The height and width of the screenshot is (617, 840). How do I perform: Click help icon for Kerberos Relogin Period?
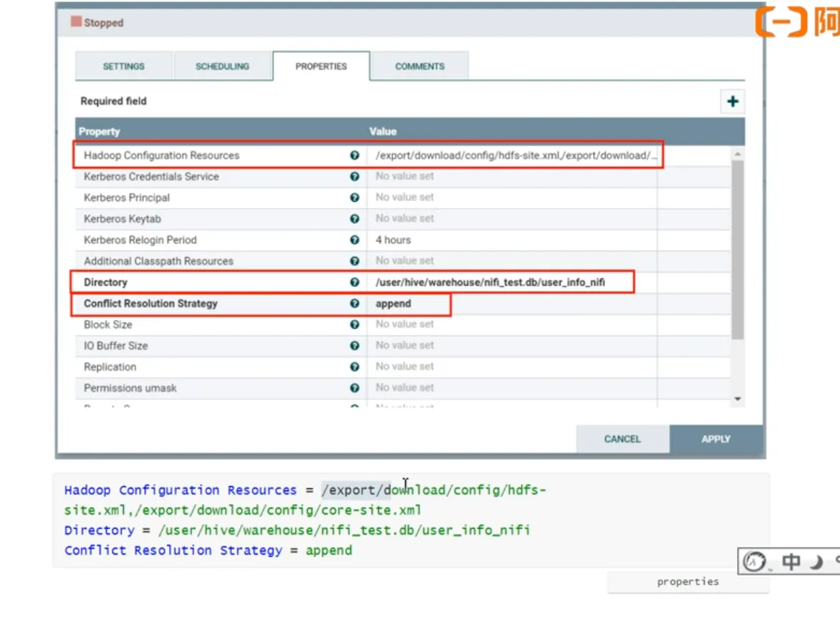pos(354,240)
